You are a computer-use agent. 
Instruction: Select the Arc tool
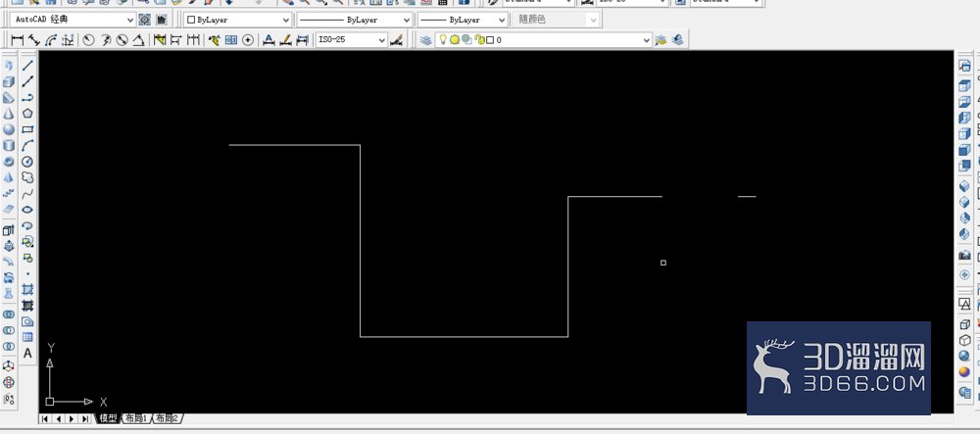[27, 146]
